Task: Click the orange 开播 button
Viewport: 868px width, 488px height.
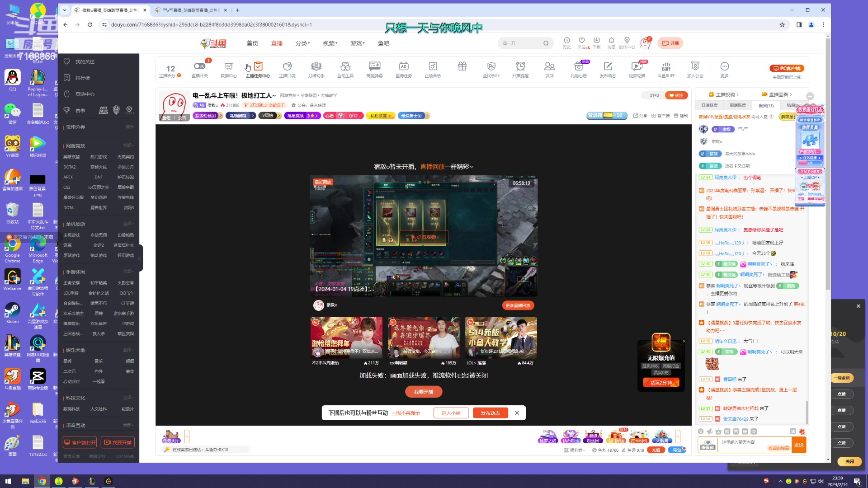Action: pos(670,43)
